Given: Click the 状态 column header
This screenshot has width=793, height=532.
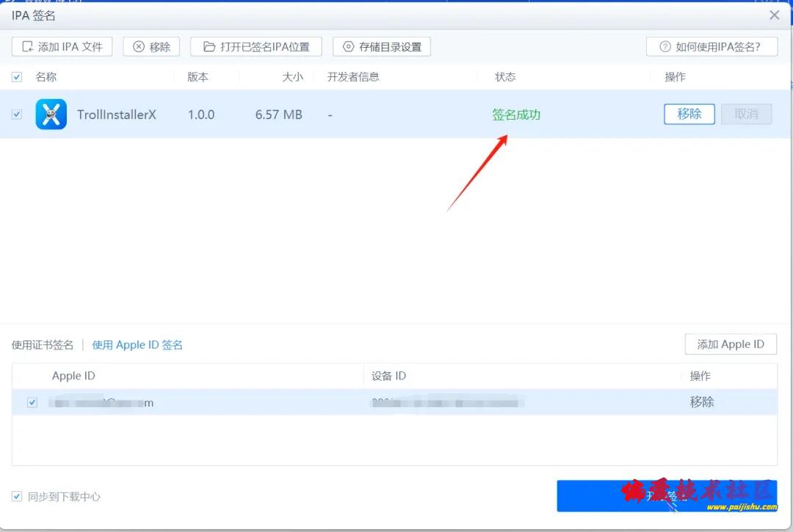Looking at the screenshot, I should click(505, 77).
